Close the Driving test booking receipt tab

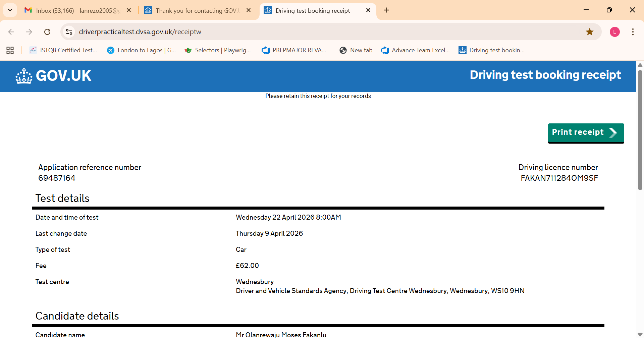368,10
